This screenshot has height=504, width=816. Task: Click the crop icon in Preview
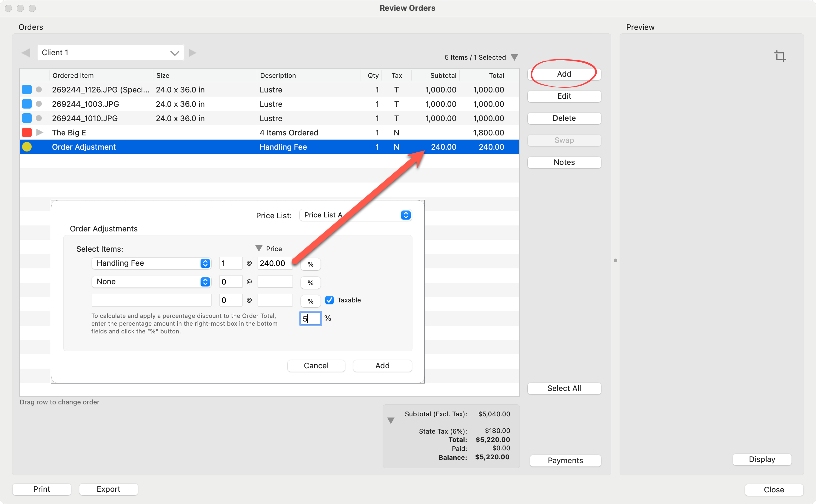tap(780, 56)
